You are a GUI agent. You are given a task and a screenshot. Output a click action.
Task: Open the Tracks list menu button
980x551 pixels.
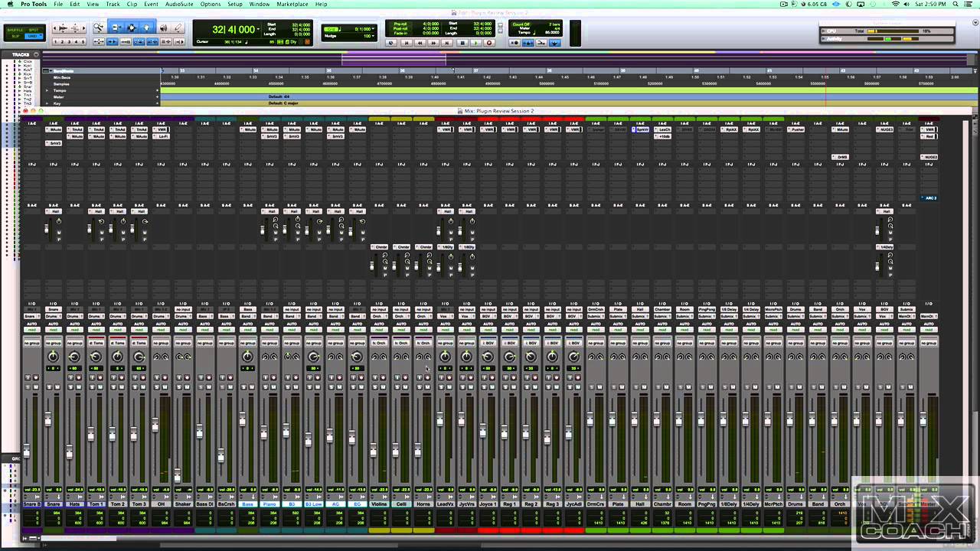click(x=36, y=54)
